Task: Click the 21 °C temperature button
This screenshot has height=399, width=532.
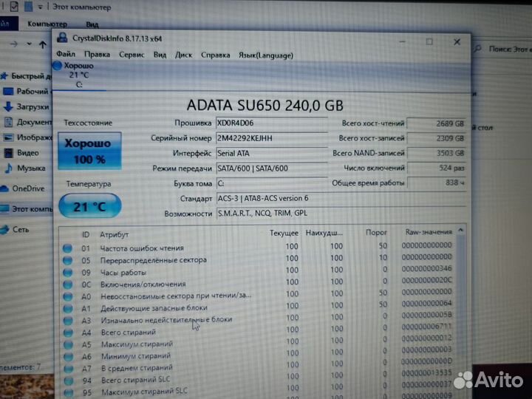Action: click(x=90, y=205)
